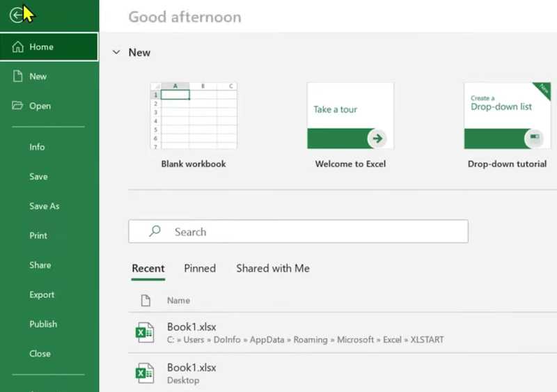
Task: Click the back arrow to return to workbook
Action: pyautogui.click(x=16, y=15)
